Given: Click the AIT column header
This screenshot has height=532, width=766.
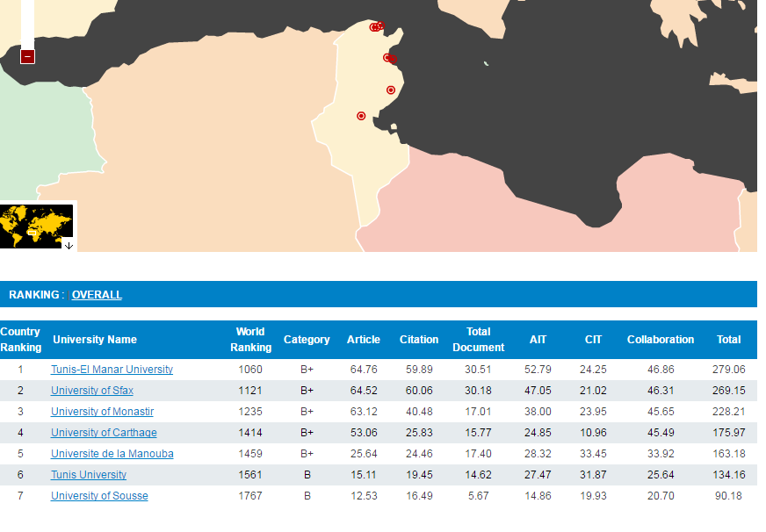Looking at the screenshot, I should [538, 340].
